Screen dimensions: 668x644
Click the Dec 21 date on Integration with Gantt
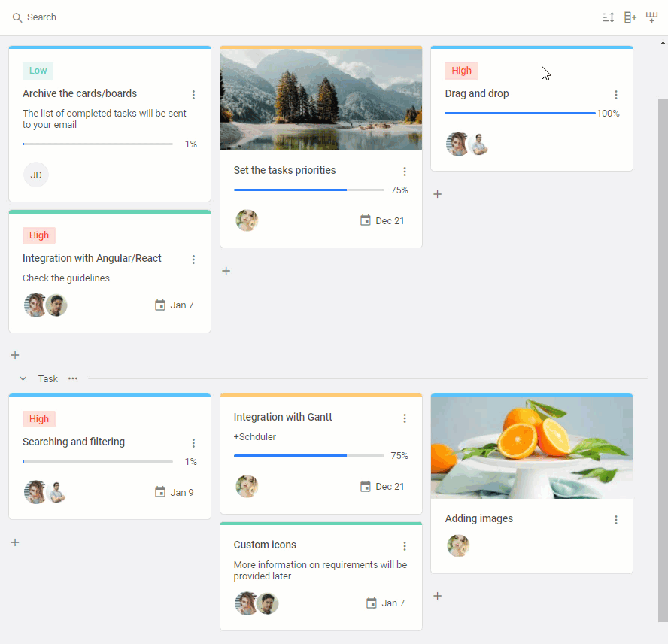coord(390,486)
